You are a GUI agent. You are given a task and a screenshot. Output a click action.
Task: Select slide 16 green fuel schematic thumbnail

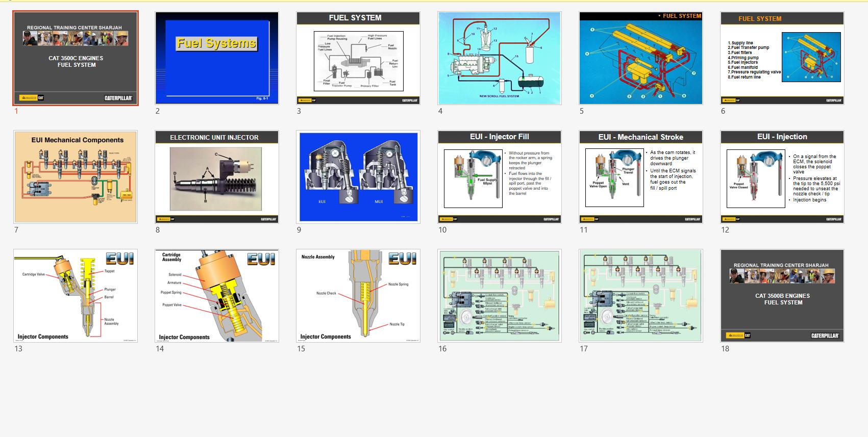pos(500,296)
